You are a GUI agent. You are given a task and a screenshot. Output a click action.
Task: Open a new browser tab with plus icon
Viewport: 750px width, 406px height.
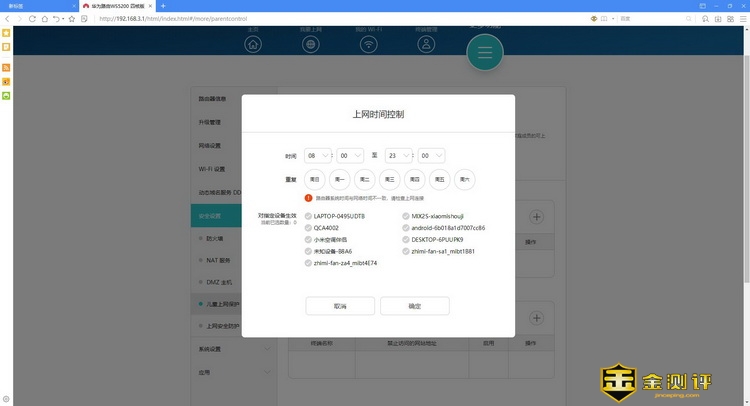tap(163, 6)
